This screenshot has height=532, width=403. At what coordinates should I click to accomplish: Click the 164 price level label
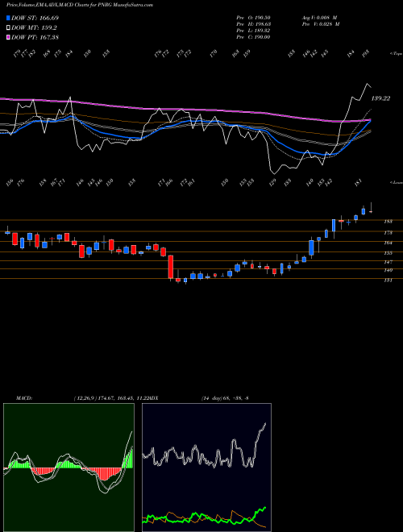click(x=388, y=243)
